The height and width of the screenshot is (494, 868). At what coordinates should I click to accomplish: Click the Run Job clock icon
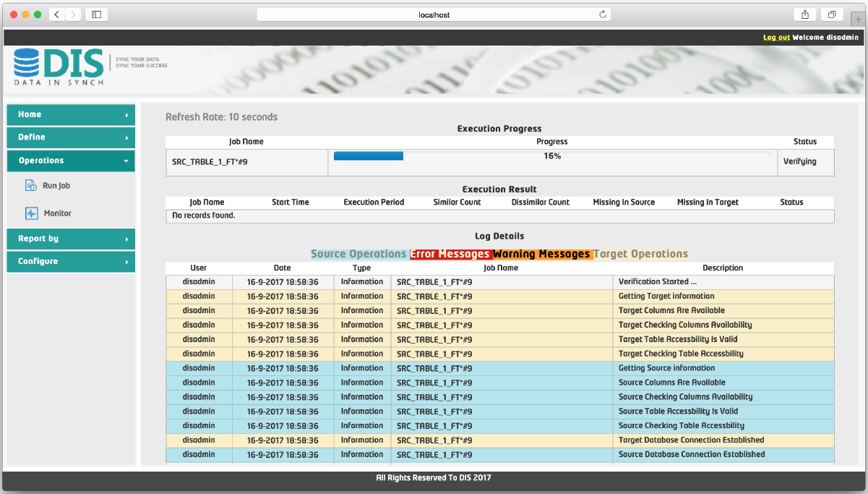[31, 186]
